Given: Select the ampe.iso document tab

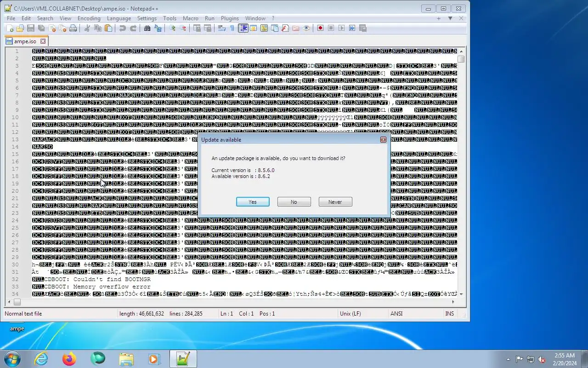Looking at the screenshot, I should [x=25, y=41].
